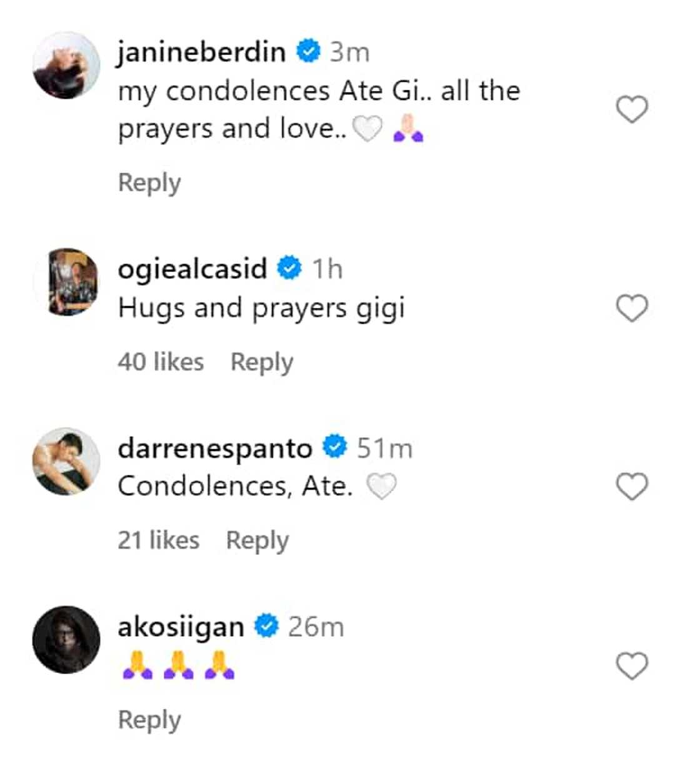Visit the ogiealcasid username link
Screen dimensions: 700x761
192,269
